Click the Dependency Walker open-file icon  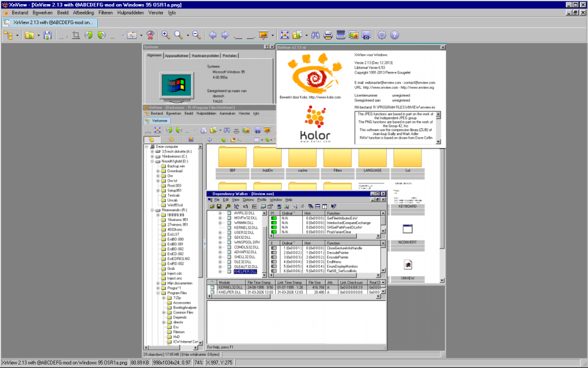tap(212, 206)
